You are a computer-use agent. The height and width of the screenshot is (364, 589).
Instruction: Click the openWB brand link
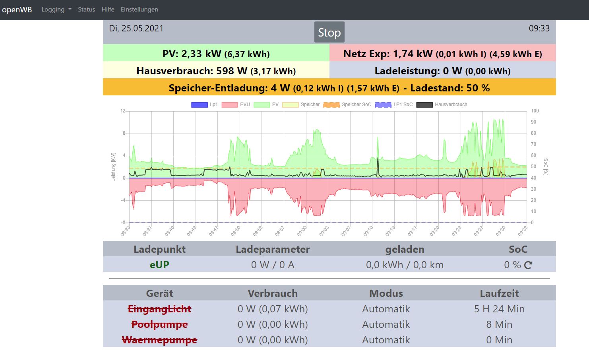[17, 10]
